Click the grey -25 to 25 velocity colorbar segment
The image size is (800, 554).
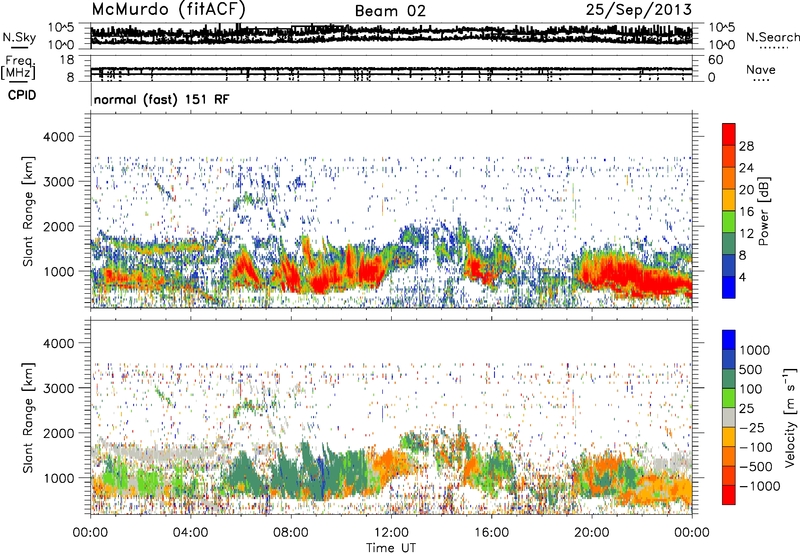click(x=729, y=417)
